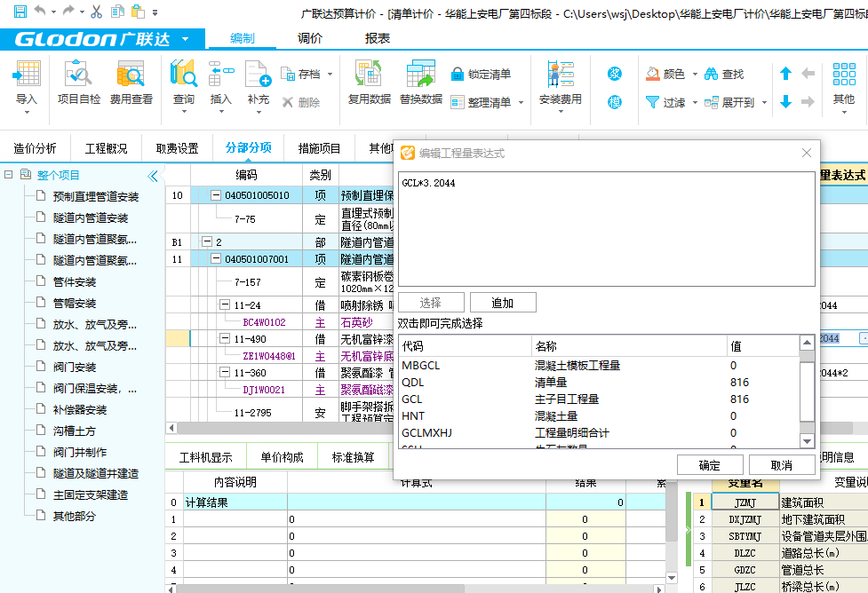Click 锁定清单 lock list

pyautogui.click(x=481, y=75)
